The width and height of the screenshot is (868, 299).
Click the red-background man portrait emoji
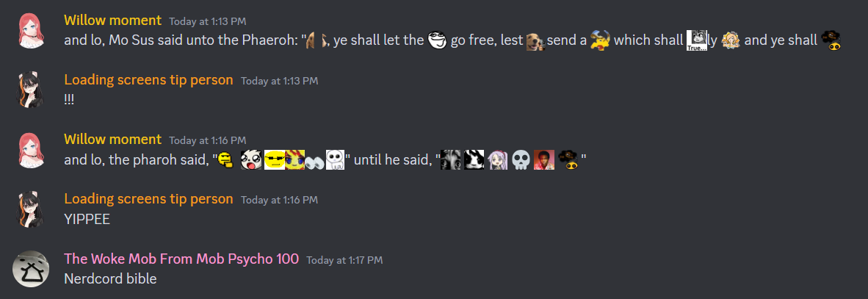click(544, 160)
